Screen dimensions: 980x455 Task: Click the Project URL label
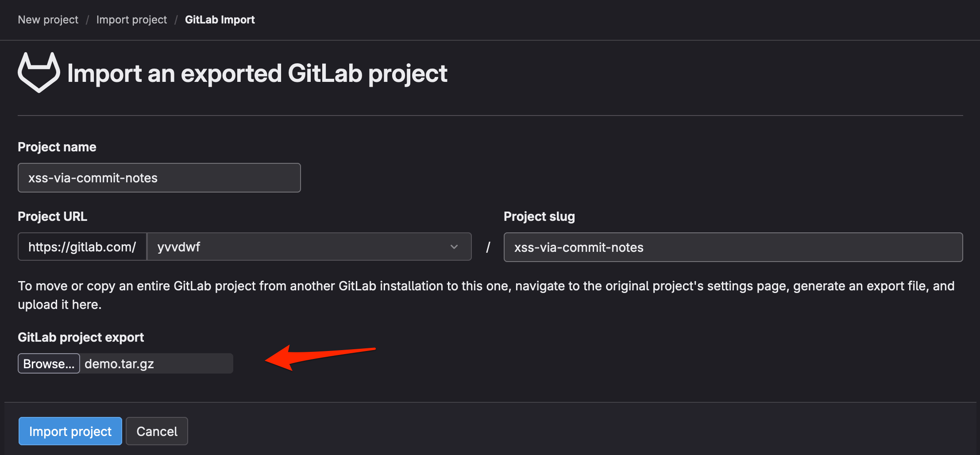click(52, 216)
